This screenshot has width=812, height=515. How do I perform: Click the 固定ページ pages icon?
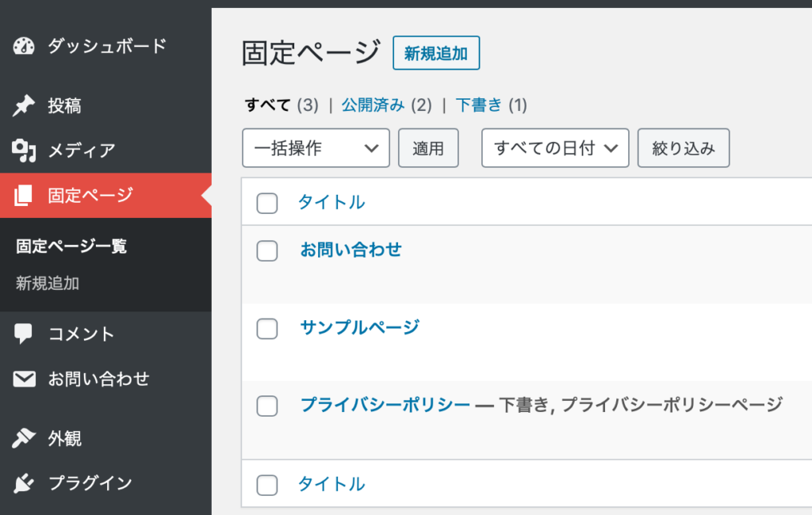23,195
